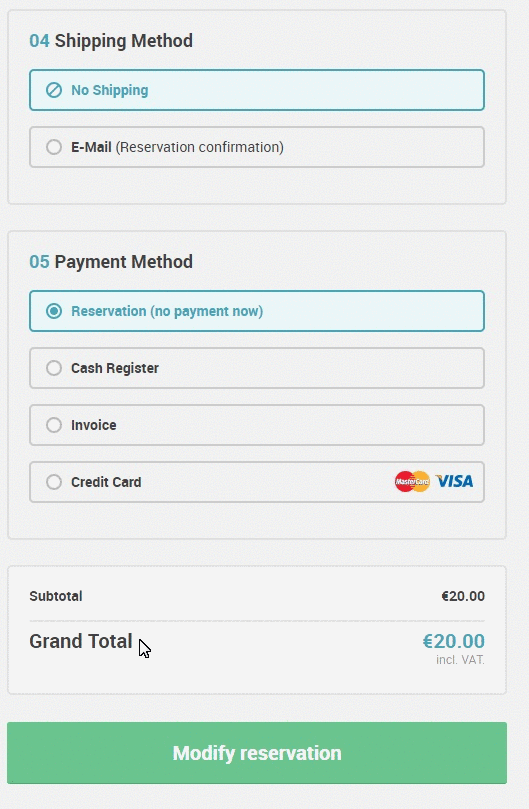The image size is (529, 809).
Task: Choose the Credit Card radio button
Action: pyautogui.click(x=54, y=482)
